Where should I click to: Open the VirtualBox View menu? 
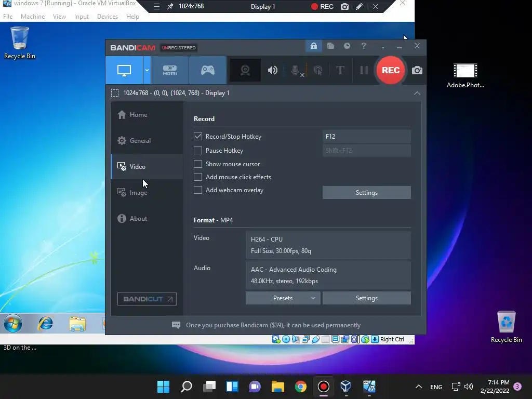[x=59, y=16]
